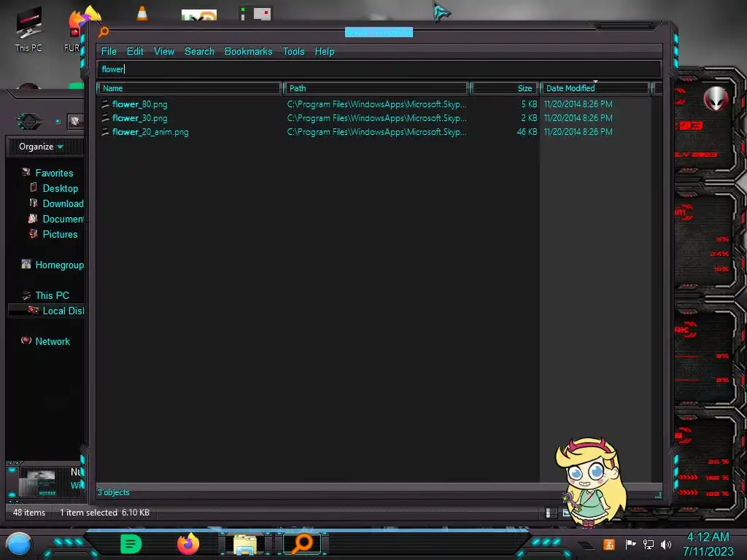Click the network tray icon
The height and width of the screenshot is (560, 747).
tap(649, 544)
